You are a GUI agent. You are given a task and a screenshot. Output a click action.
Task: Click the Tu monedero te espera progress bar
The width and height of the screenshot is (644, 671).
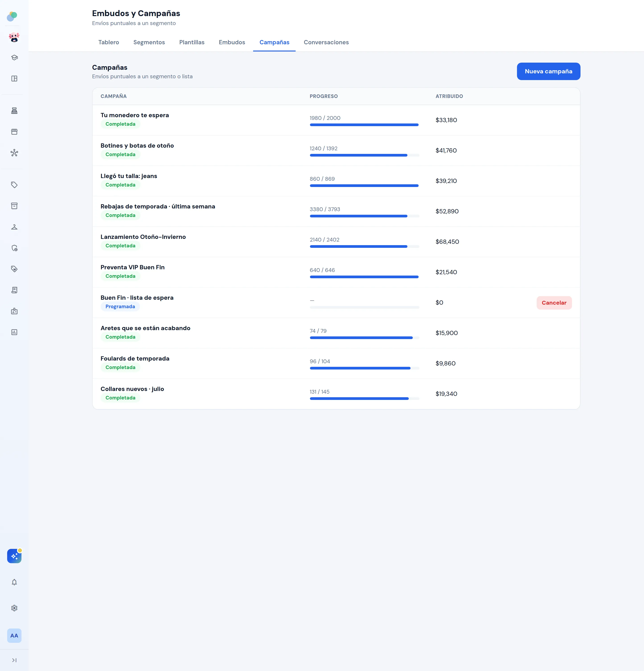(364, 125)
